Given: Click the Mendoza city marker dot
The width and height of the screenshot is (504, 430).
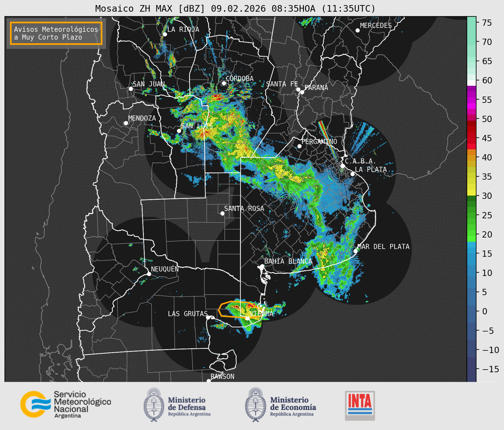Looking at the screenshot, I should pos(126,123).
